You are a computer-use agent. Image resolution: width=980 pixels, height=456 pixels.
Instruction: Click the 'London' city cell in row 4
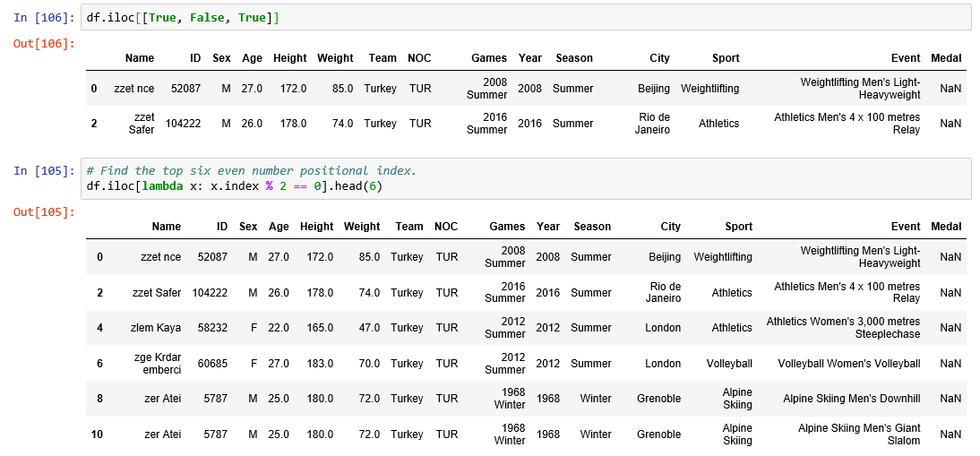(663, 328)
